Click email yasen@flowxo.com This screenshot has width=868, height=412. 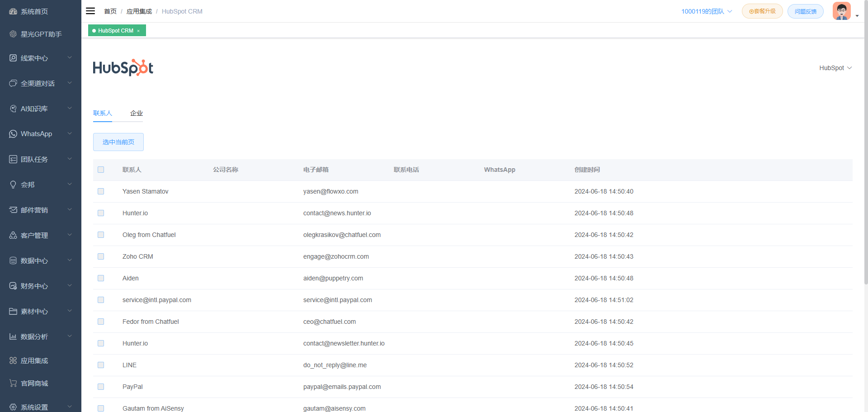(331, 191)
